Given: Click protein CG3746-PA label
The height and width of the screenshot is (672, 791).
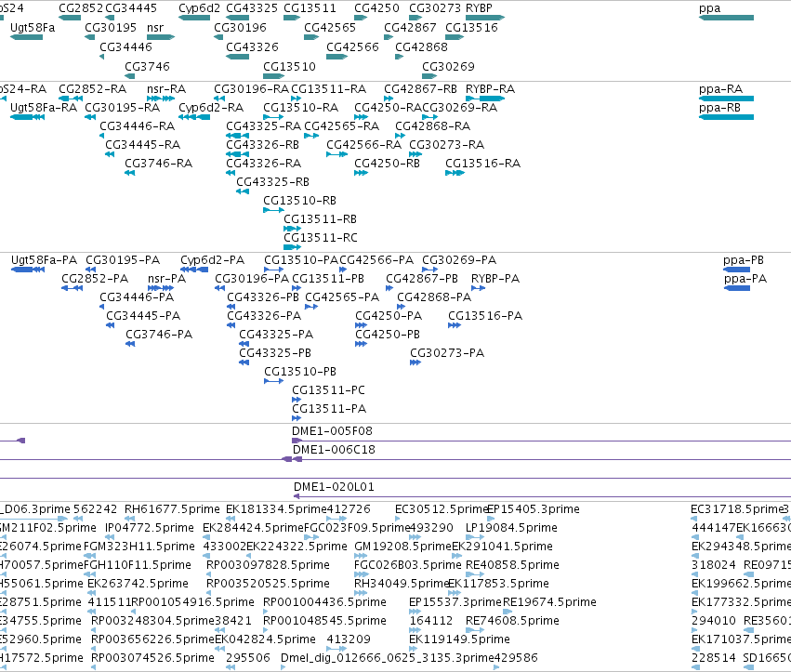Looking at the screenshot, I should [x=159, y=334].
